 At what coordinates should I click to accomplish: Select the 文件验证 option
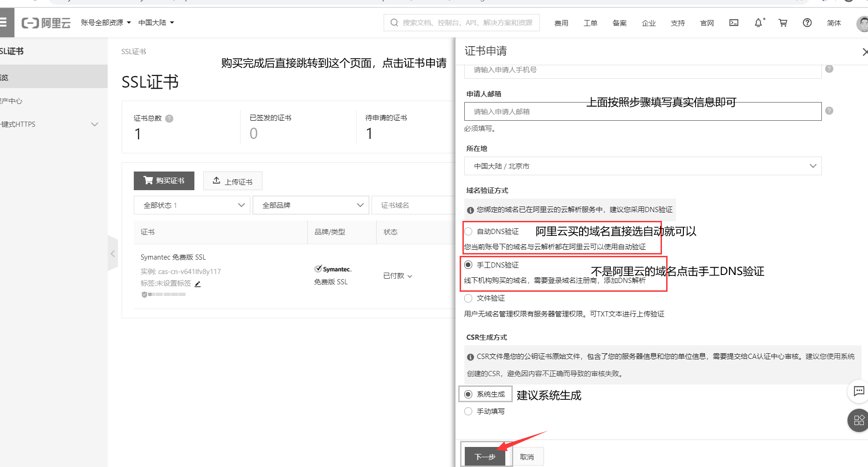[468, 298]
